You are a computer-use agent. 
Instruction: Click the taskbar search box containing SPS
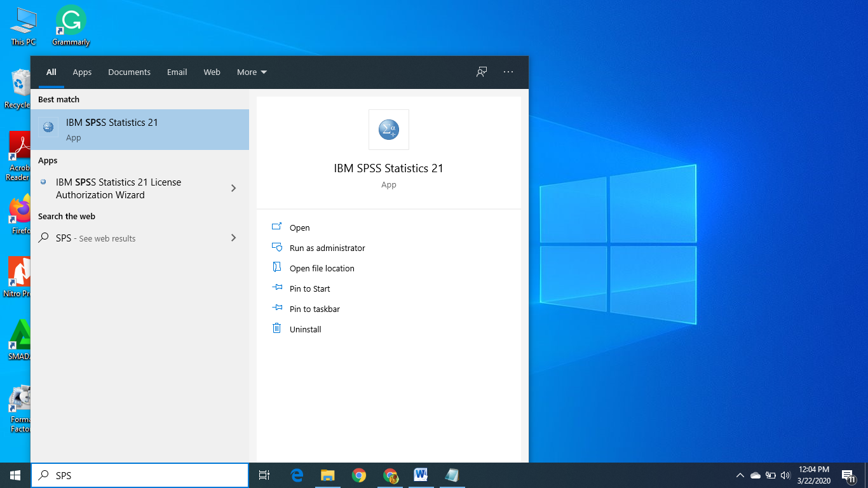[x=140, y=475]
